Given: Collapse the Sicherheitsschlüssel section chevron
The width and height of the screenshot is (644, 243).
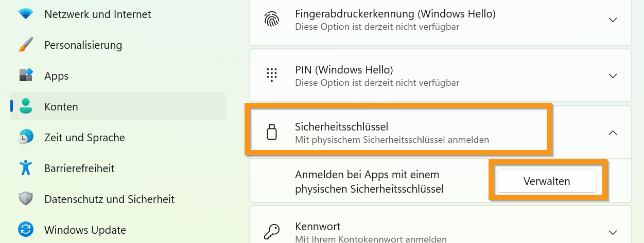Looking at the screenshot, I should [x=613, y=133].
